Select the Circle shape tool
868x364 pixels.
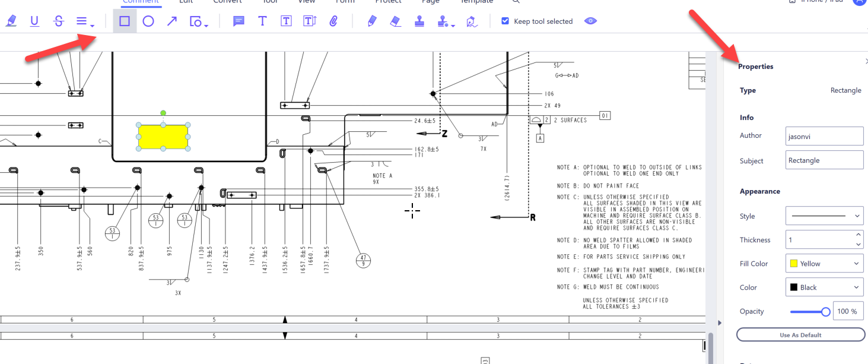(x=148, y=21)
